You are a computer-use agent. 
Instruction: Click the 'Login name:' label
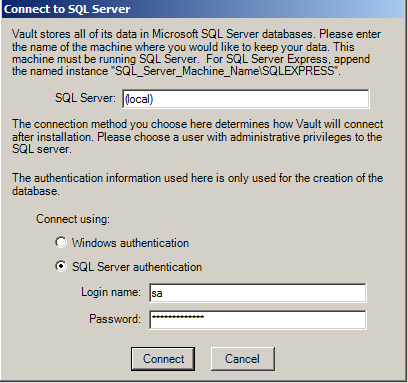[111, 292]
